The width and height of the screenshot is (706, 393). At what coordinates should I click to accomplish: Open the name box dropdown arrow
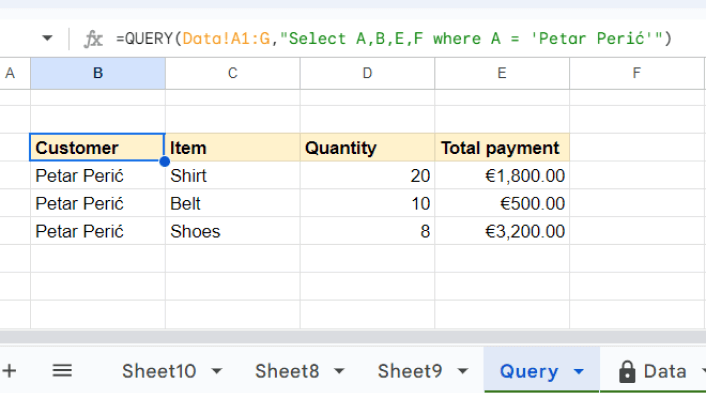point(47,38)
